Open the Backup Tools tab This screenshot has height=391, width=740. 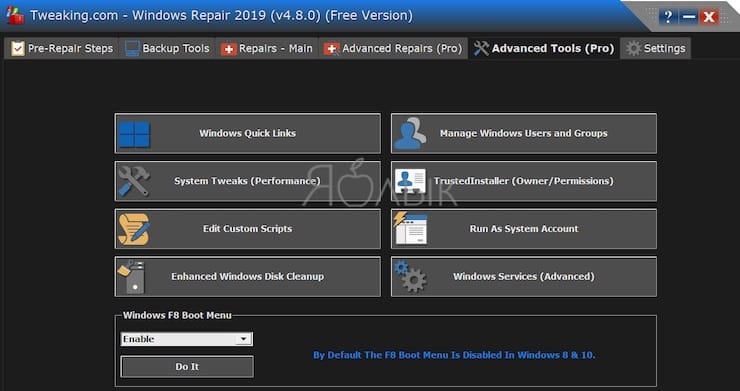click(167, 48)
